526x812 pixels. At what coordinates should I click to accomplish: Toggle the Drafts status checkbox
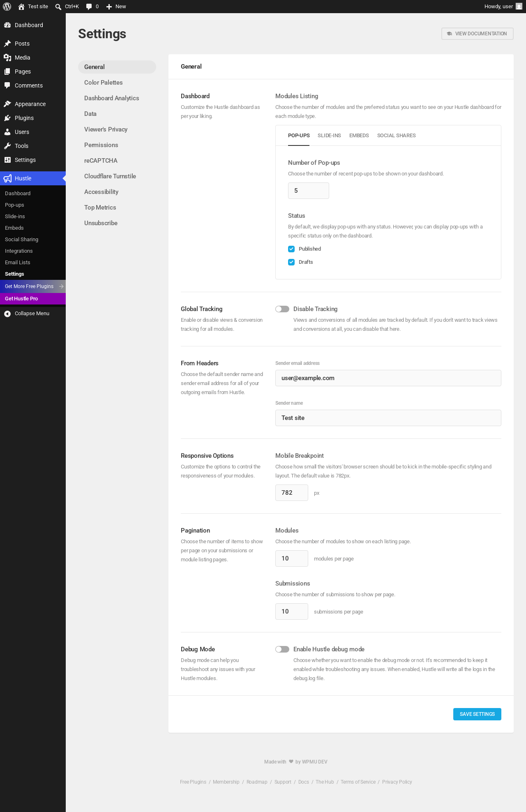coord(291,262)
